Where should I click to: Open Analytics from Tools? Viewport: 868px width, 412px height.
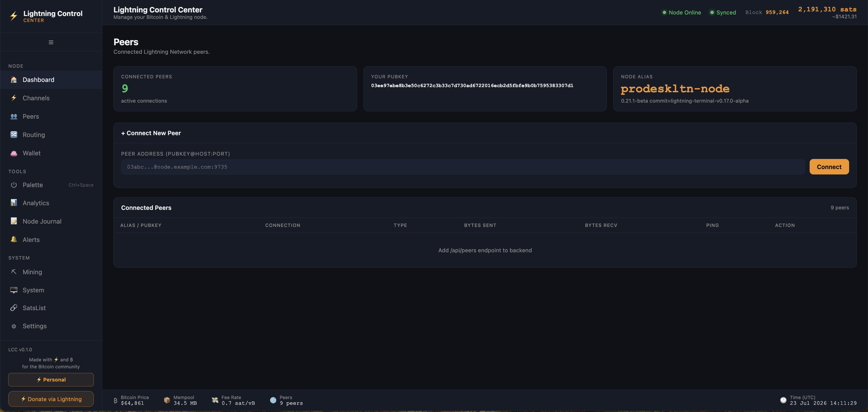tap(51, 203)
